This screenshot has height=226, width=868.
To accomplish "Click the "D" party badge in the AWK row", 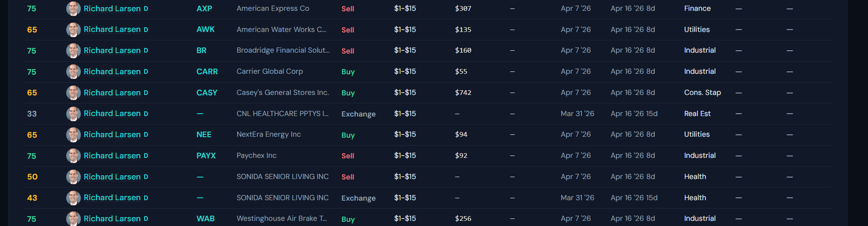I will pyautogui.click(x=146, y=30).
